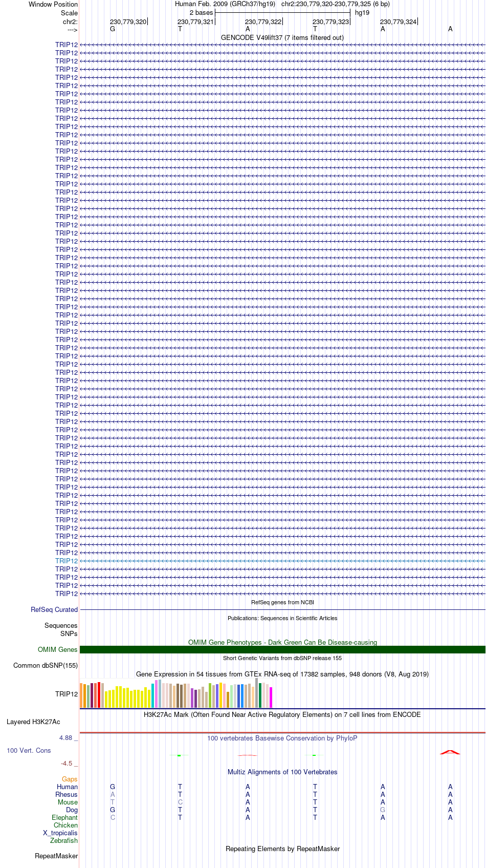
Task: Click the Dog alignment row label
Action: 72,810
